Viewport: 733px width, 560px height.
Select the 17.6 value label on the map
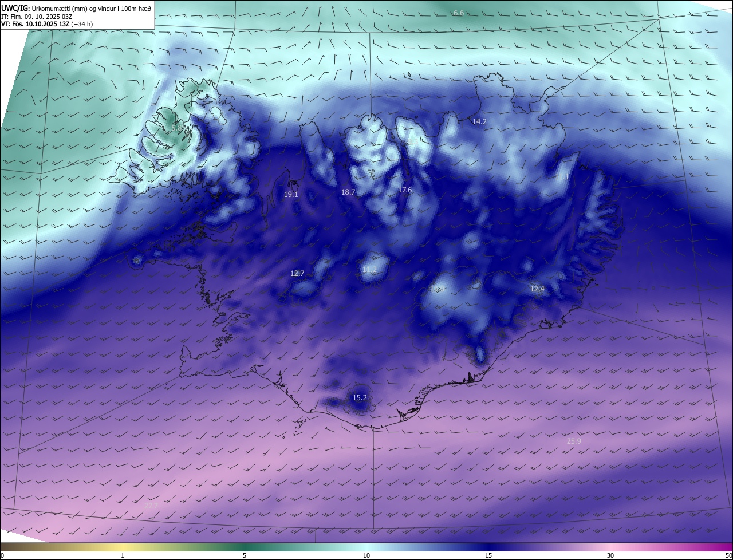click(x=405, y=190)
